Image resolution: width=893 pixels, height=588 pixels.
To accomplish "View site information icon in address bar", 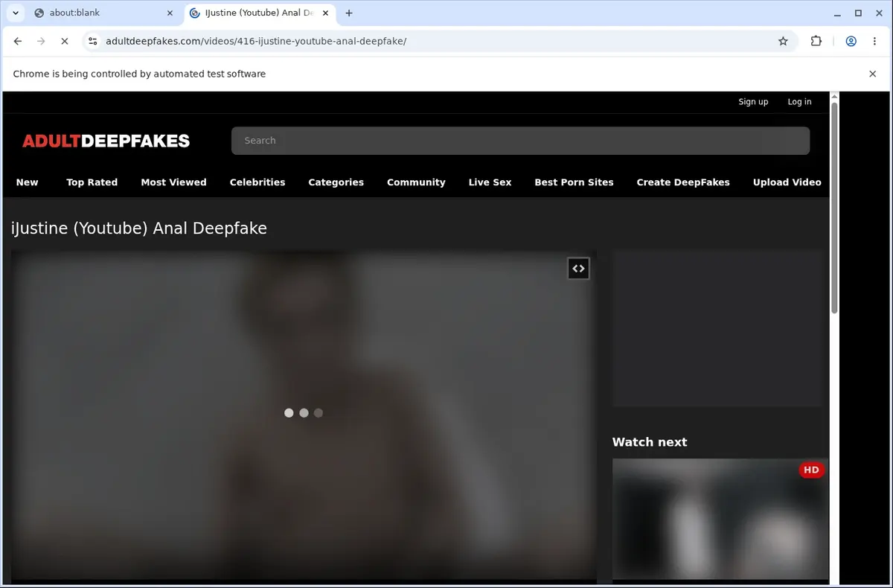I will point(92,41).
